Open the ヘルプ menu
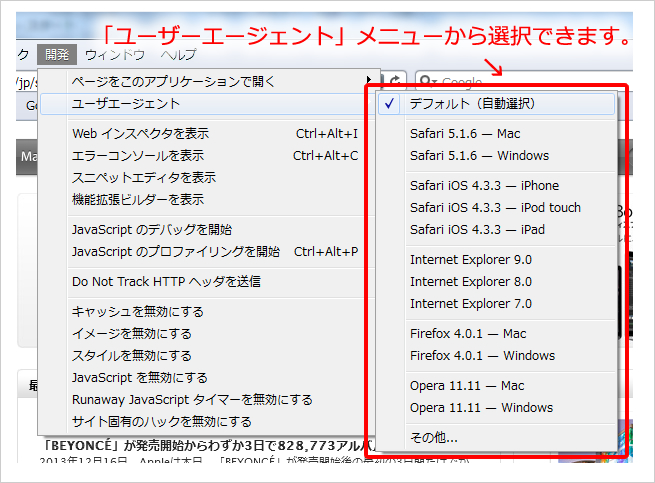Screen dimensions: 655x483 pyautogui.click(x=179, y=55)
